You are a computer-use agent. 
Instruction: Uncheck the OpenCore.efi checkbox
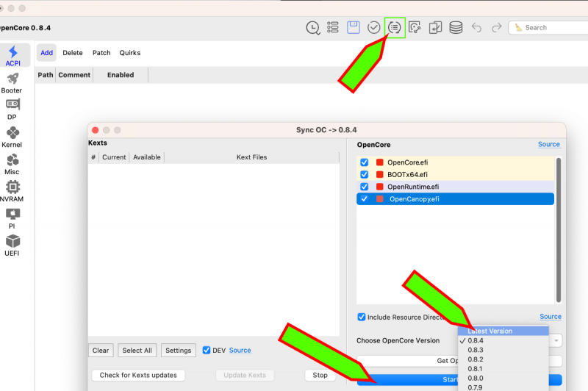click(364, 162)
